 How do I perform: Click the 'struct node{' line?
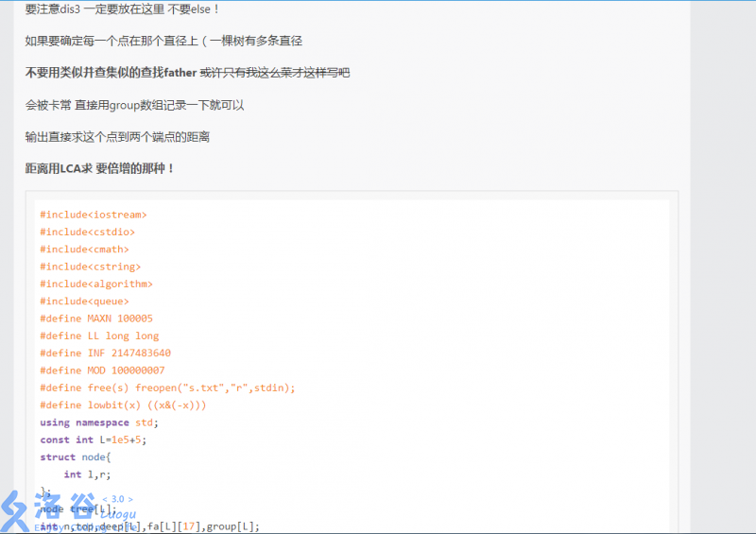click(76, 456)
